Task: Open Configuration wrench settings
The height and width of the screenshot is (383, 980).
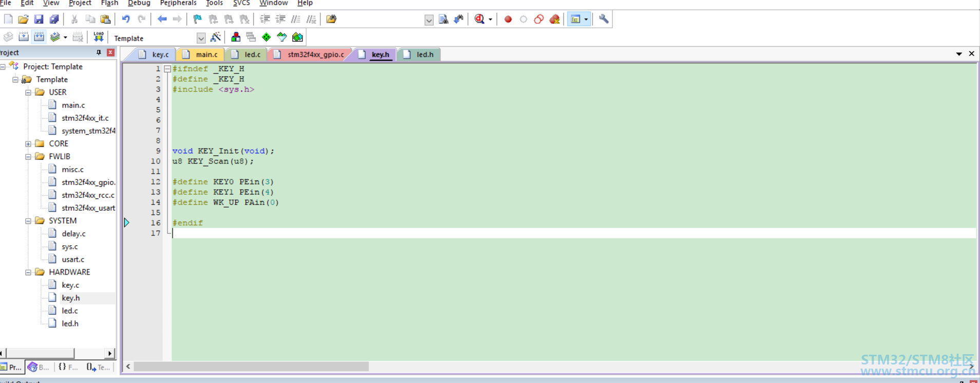Action: pos(604,19)
